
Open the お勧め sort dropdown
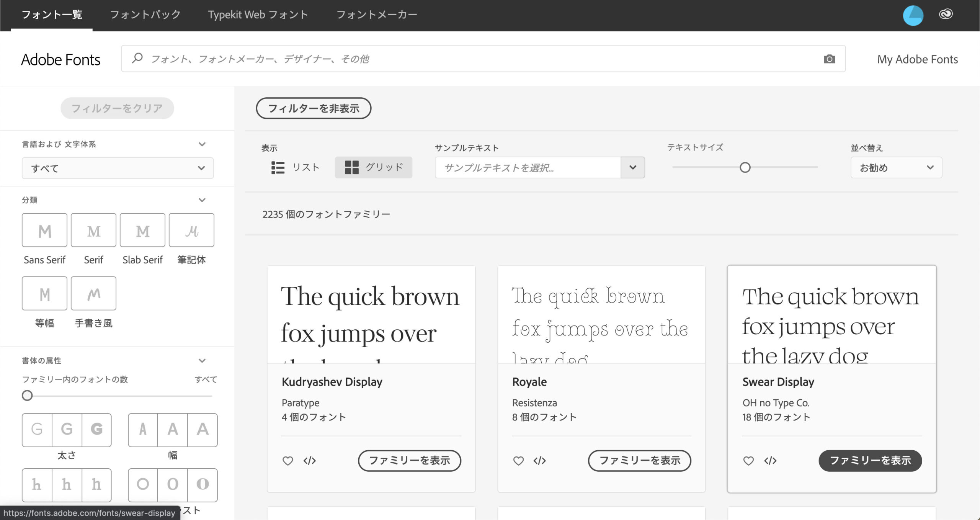point(896,168)
